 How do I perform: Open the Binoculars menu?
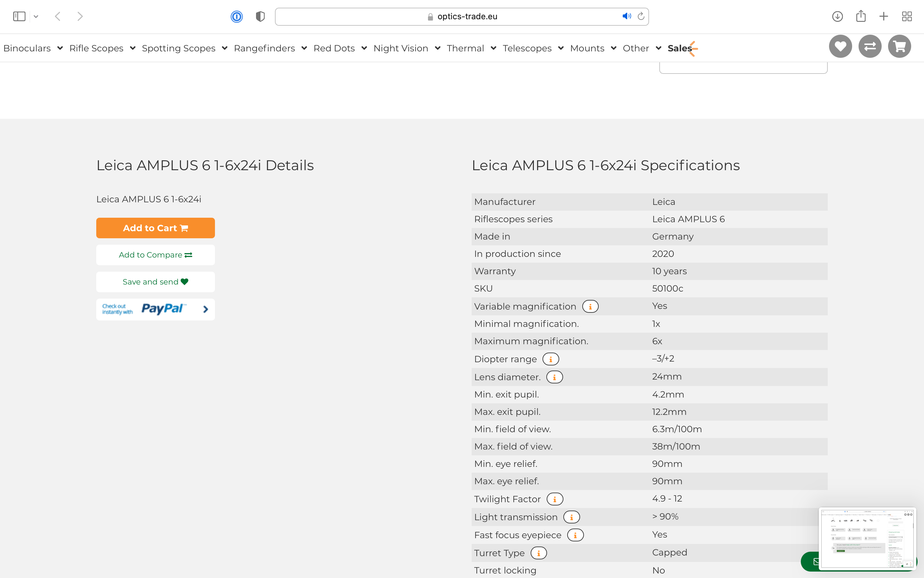click(x=27, y=48)
